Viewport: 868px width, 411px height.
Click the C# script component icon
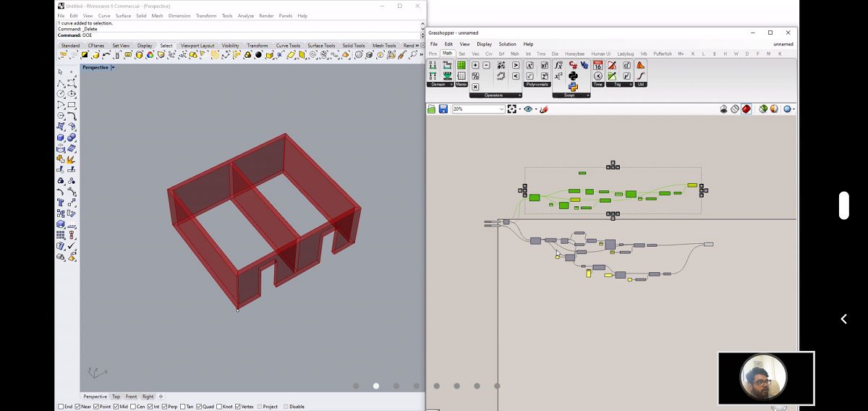click(574, 65)
